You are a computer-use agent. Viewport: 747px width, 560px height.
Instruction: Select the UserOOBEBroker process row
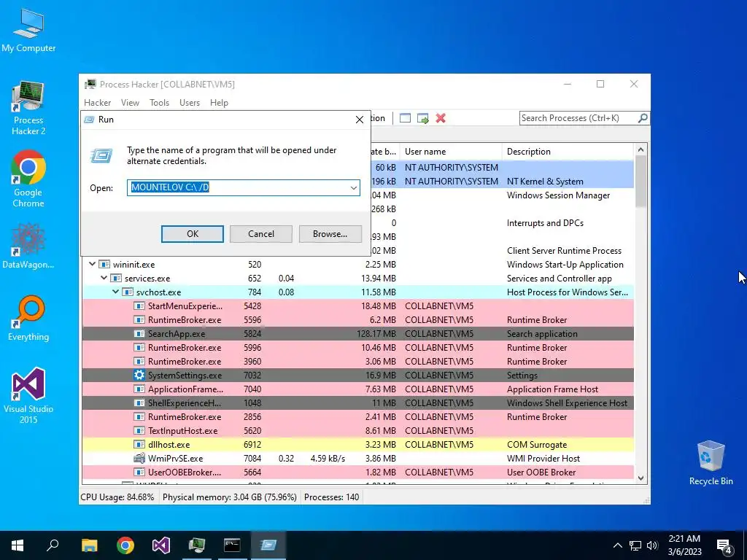pyautogui.click(x=357, y=472)
